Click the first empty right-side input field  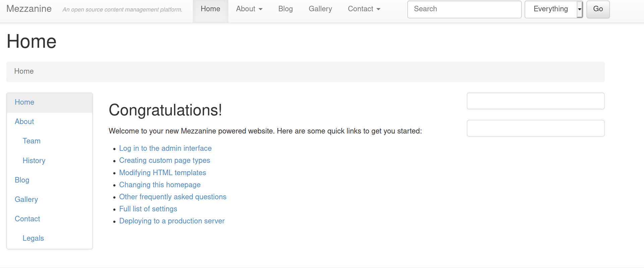[536, 101]
